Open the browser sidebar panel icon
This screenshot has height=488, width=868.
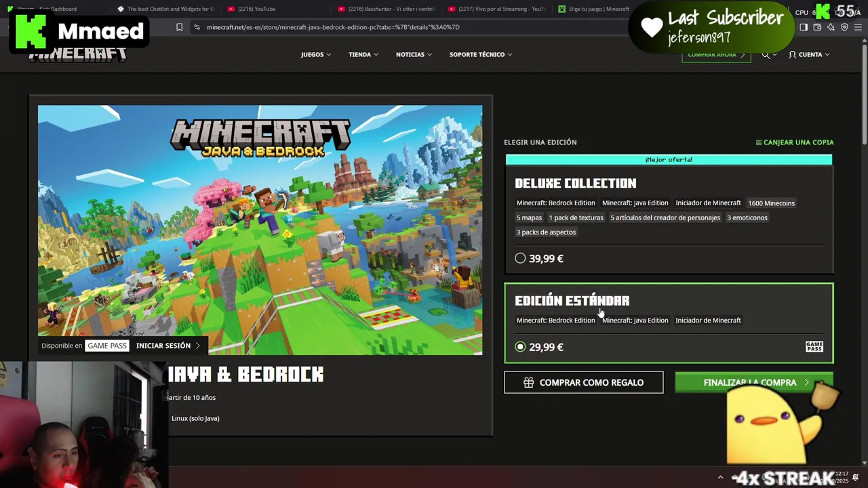[804, 27]
